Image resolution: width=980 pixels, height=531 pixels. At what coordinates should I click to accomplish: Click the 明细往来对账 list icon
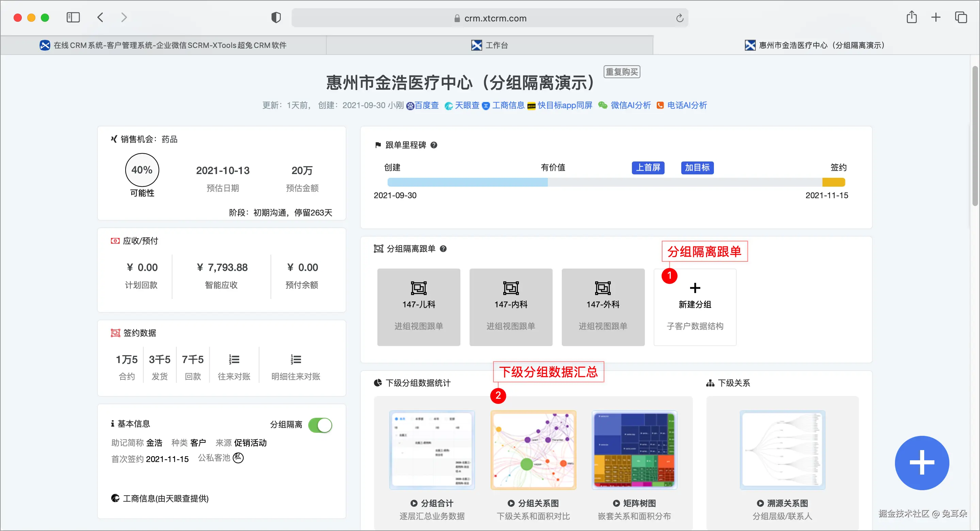pyautogui.click(x=296, y=360)
